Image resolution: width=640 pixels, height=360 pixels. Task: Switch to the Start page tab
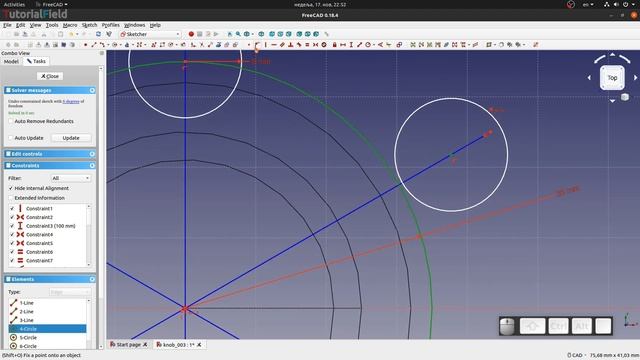(x=128, y=345)
